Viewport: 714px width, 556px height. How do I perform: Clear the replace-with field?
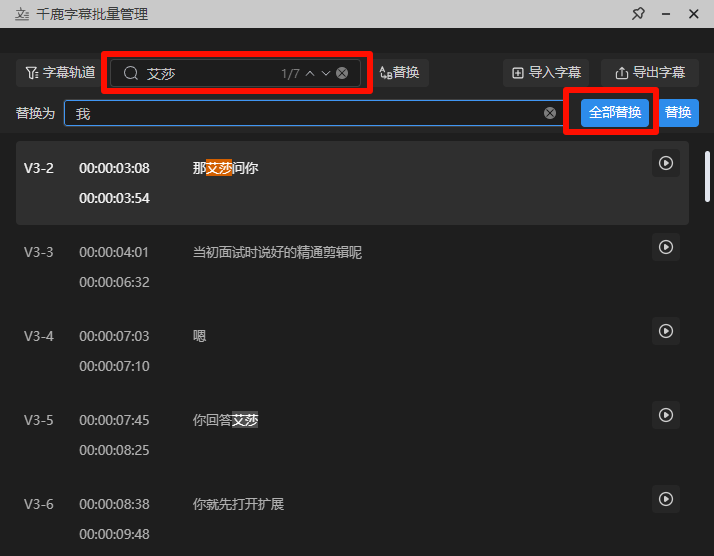tap(550, 113)
